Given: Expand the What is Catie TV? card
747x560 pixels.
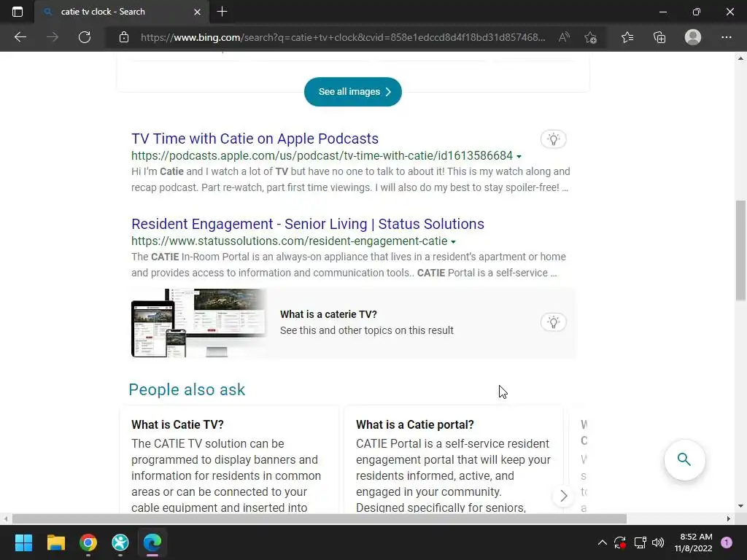Looking at the screenshot, I should point(229,459).
